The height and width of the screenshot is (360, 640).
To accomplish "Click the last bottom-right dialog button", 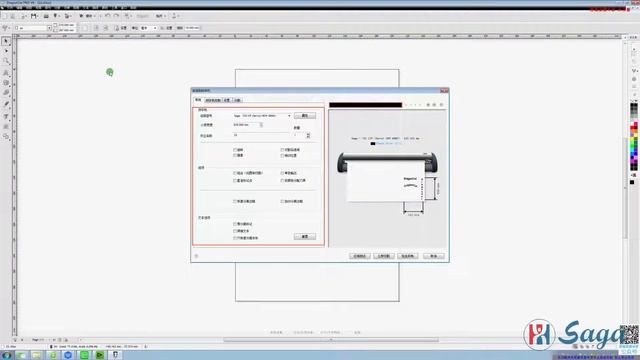I will click(433, 256).
